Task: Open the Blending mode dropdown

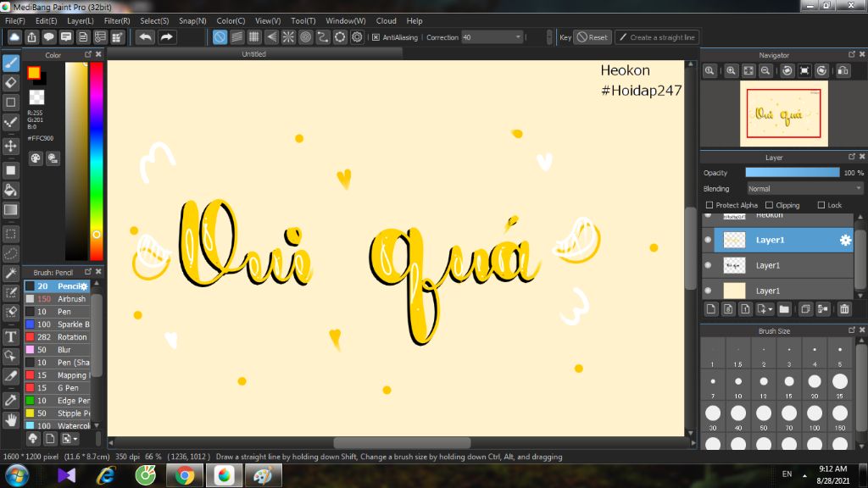Action: (x=805, y=189)
